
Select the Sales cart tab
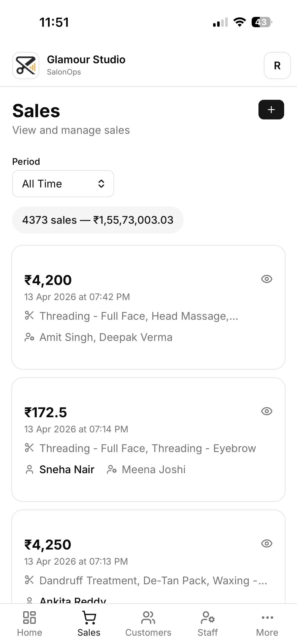[89, 624]
